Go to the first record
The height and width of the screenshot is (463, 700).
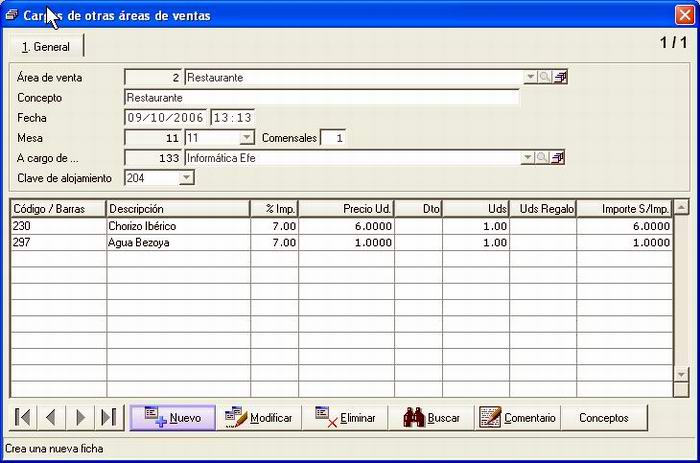click(23, 417)
